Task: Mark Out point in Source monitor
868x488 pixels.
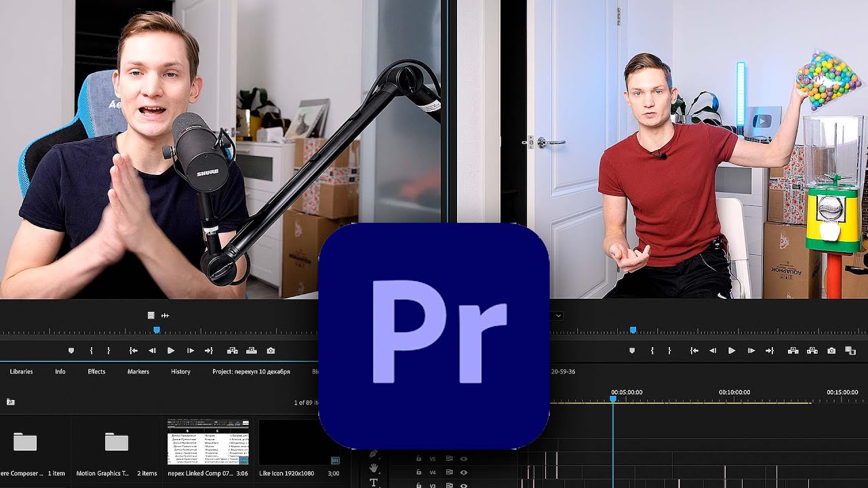Action: click(108, 350)
